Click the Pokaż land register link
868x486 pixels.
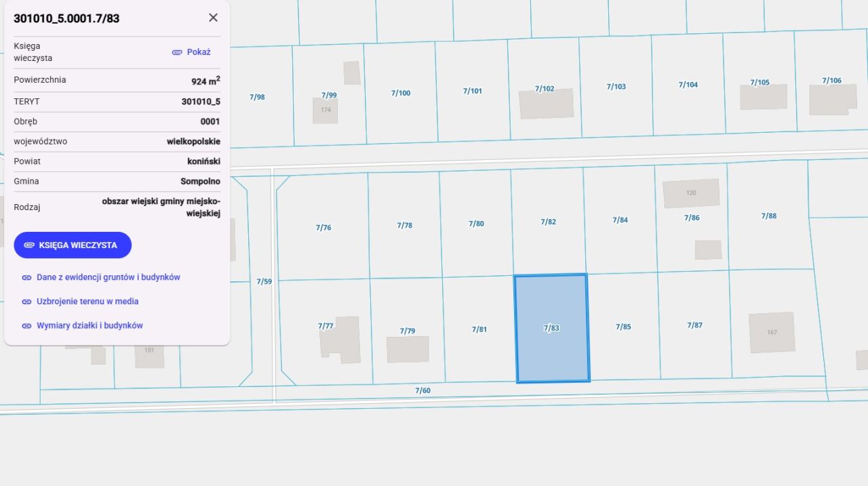[199, 52]
